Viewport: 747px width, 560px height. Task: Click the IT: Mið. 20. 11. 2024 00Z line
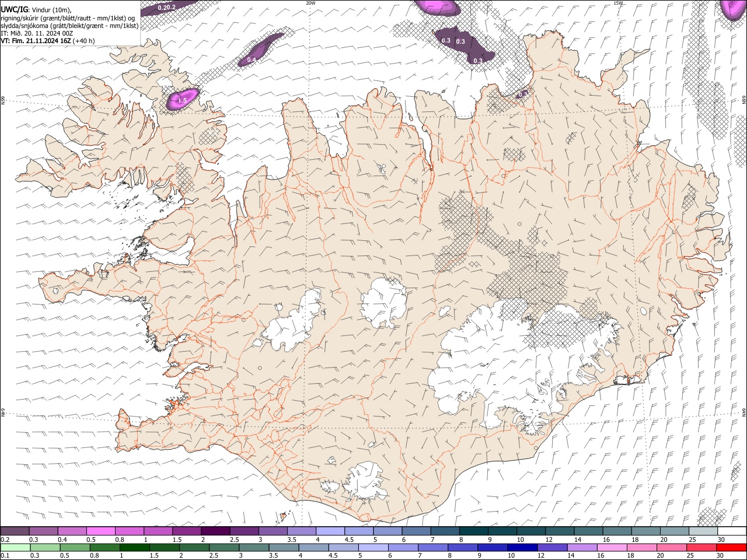37,33
